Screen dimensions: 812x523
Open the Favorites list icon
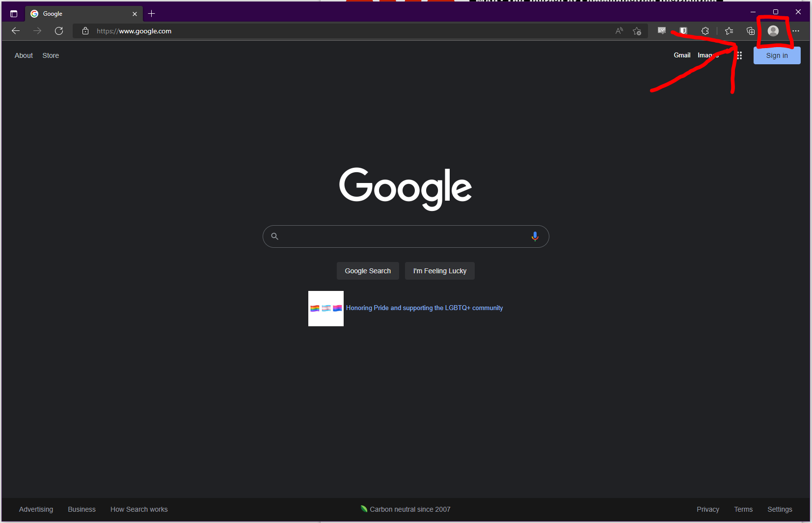tap(729, 31)
